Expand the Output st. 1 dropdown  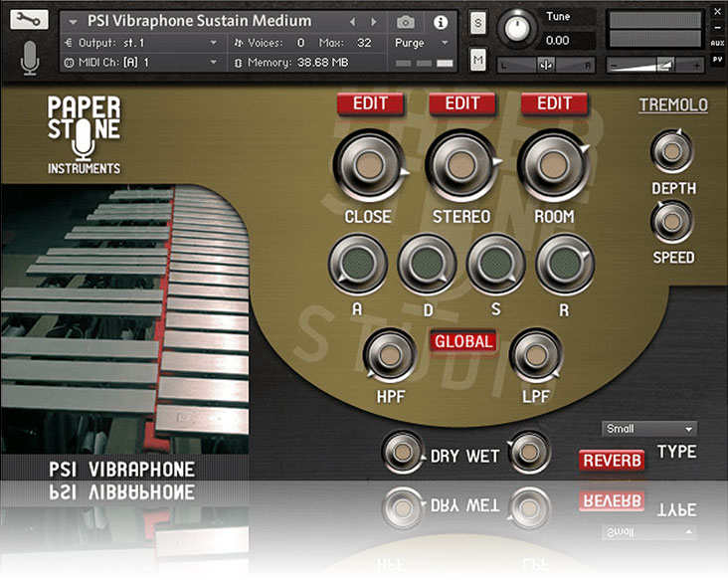click(141, 43)
